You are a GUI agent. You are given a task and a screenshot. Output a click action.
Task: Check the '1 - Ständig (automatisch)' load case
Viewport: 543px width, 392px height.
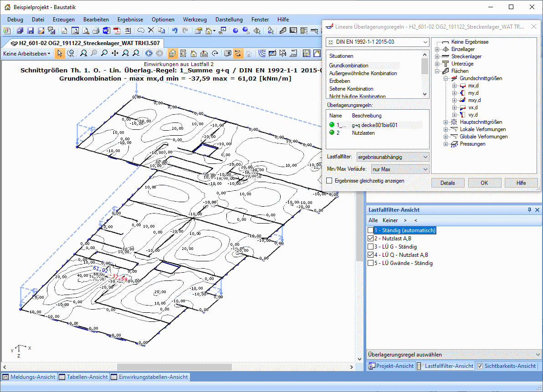[x=370, y=230]
